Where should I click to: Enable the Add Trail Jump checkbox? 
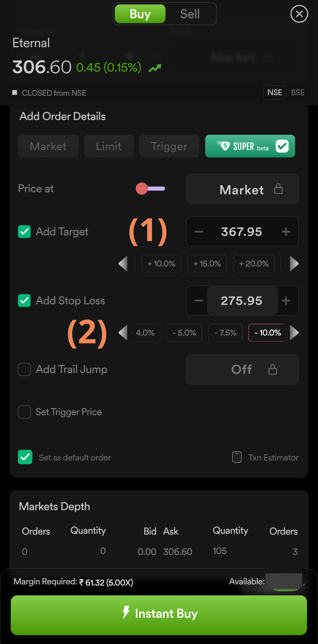point(24,369)
